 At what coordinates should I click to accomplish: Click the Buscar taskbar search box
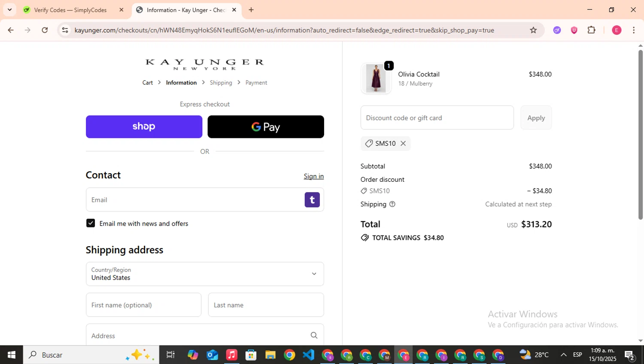pyautogui.click(x=91, y=355)
